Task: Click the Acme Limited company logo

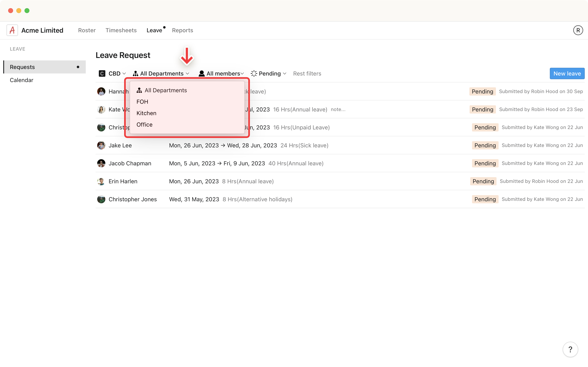Action: coord(12,30)
